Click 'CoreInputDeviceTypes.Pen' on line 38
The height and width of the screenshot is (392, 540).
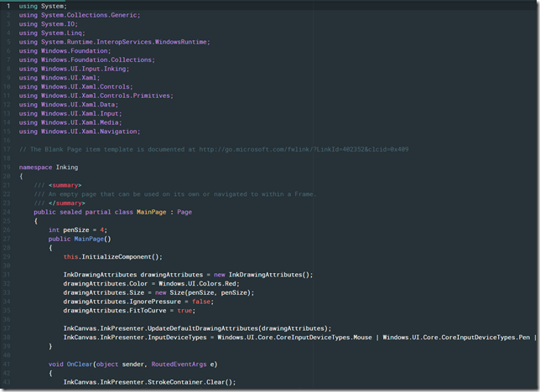[485, 338]
